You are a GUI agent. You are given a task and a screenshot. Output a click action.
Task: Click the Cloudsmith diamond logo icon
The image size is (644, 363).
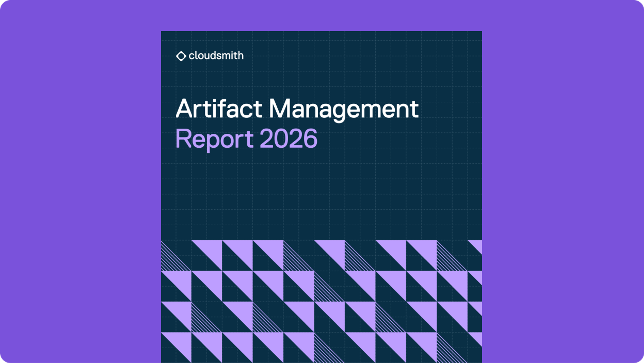click(181, 56)
